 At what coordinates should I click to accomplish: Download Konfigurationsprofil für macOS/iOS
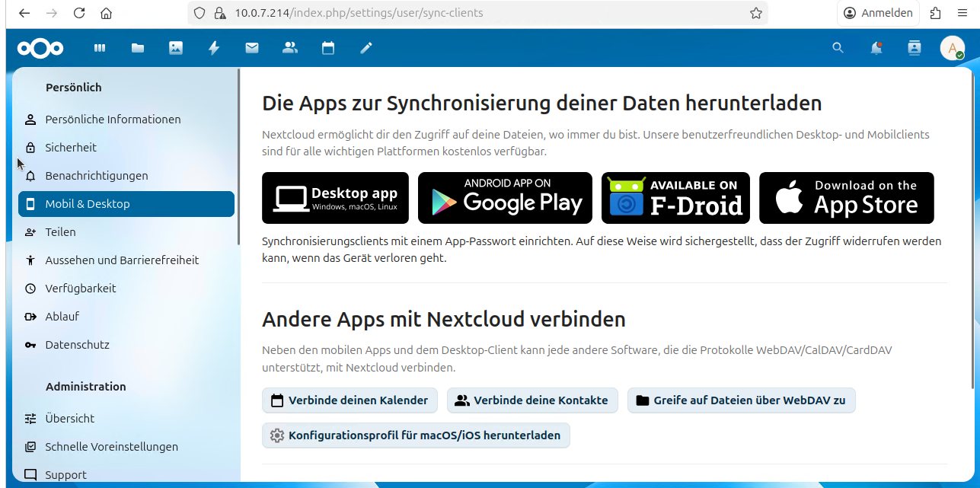[x=416, y=435]
